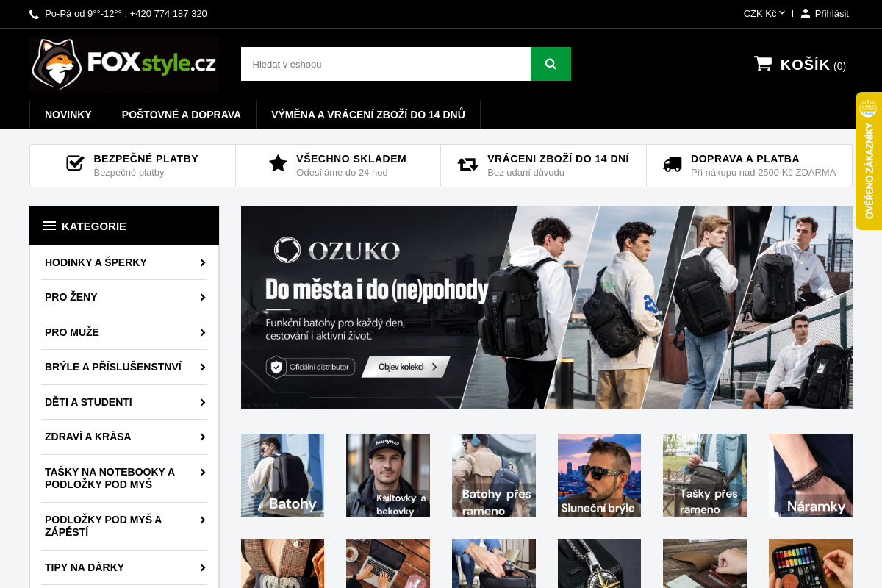
Task: Select the Brýle a příslušenství category
Action: (x=113, y=367)
